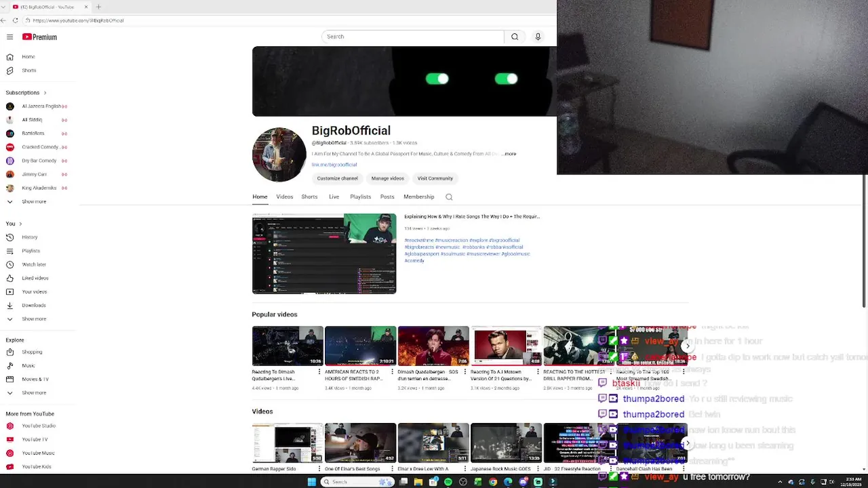Click the browser address bar URL
The width and height of the screenshot is (868, 488).
pyautogui.click(x=78, y=20)
